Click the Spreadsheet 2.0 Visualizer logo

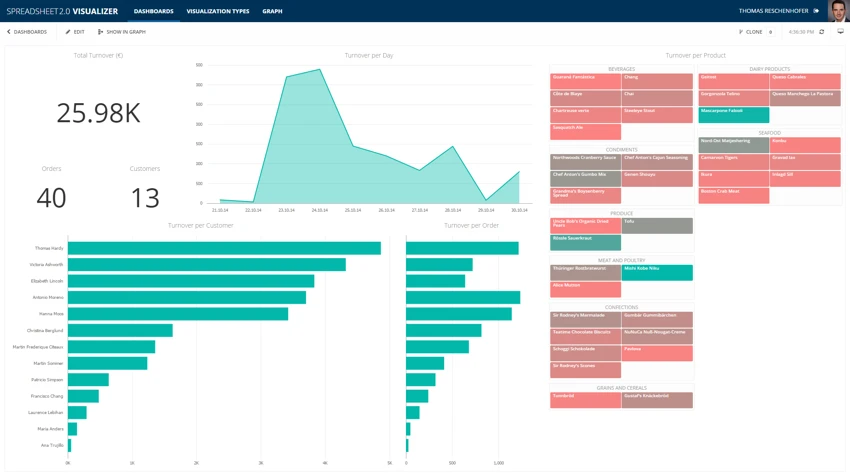62,11
